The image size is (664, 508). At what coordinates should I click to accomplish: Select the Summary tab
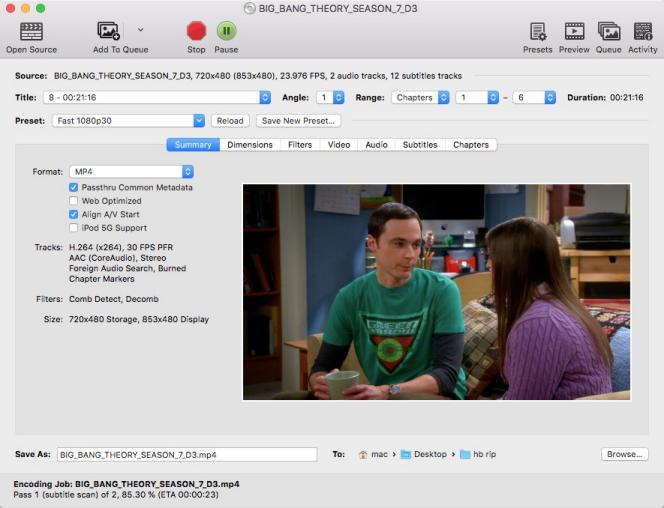pyautogui.click(x=193, y=145)
